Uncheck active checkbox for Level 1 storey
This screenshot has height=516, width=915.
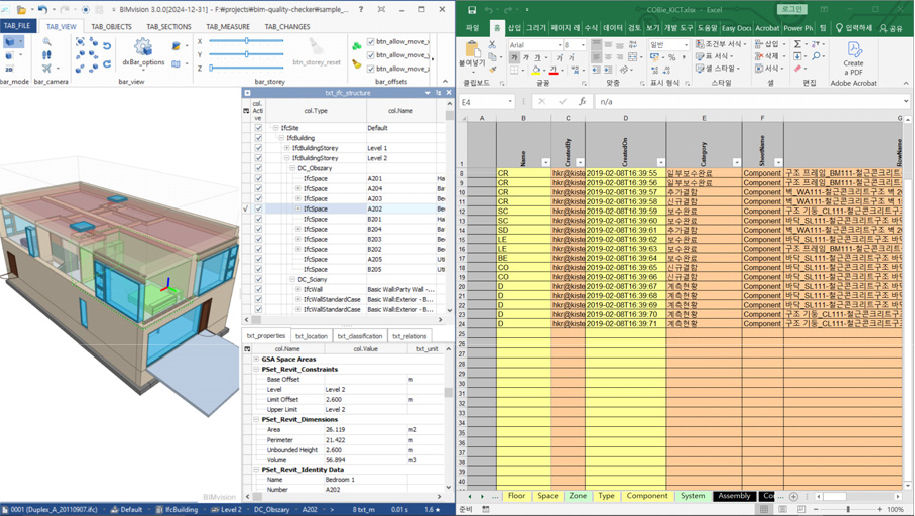coord(258,148)
